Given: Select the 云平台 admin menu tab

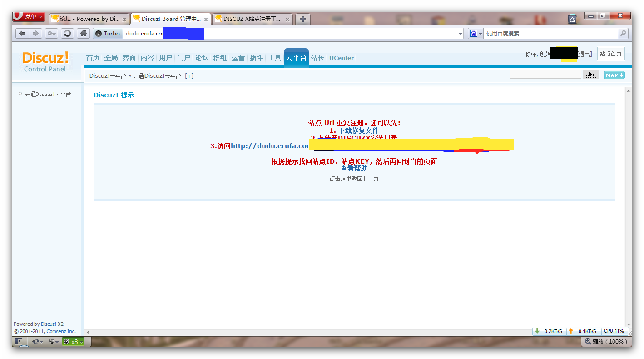Looking at the screenshot, I should point(296,57).
